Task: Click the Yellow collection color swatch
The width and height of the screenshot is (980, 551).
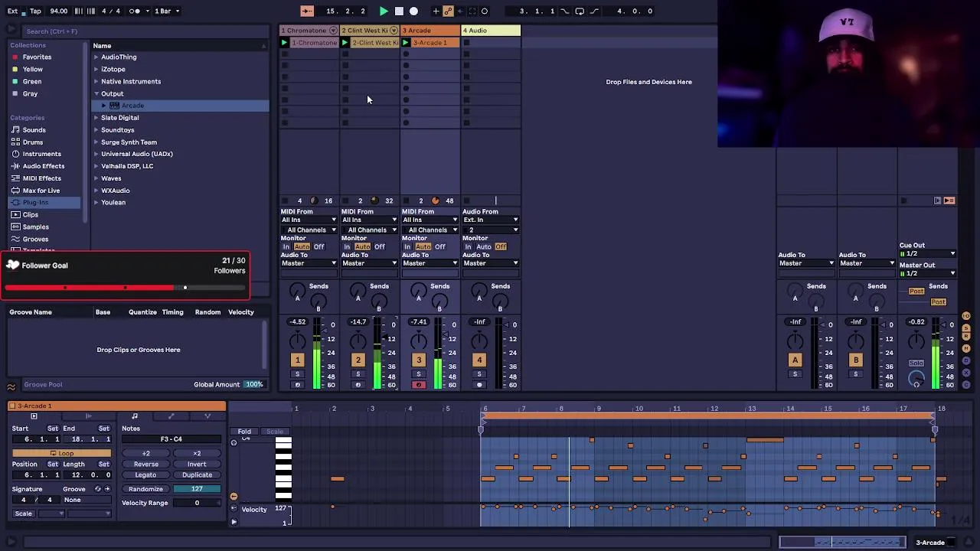Action: pyautogui.click(x=15, y=70)
